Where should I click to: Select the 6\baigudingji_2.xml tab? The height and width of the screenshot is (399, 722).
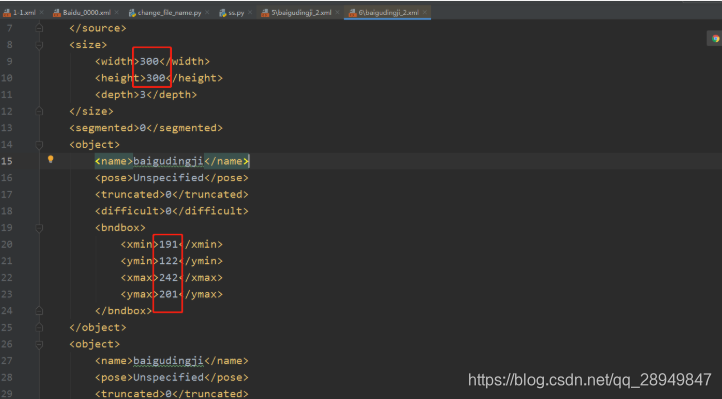[x=388, y=12]
